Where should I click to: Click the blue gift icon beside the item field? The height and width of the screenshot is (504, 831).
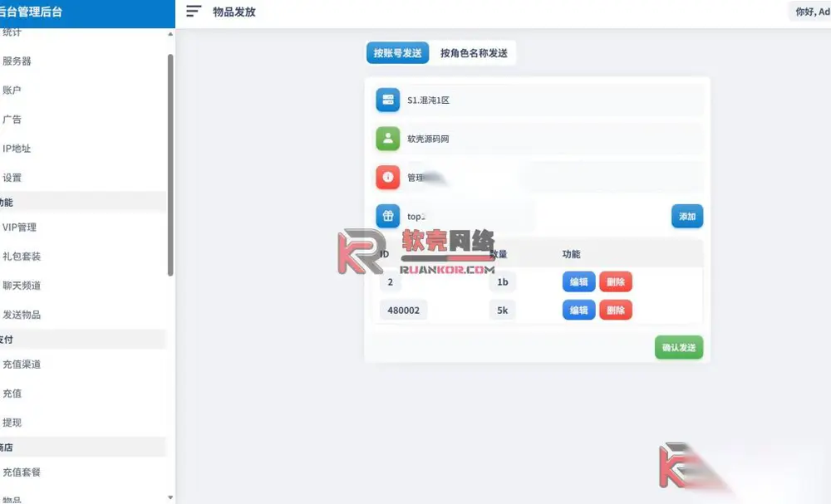[388, 216]
